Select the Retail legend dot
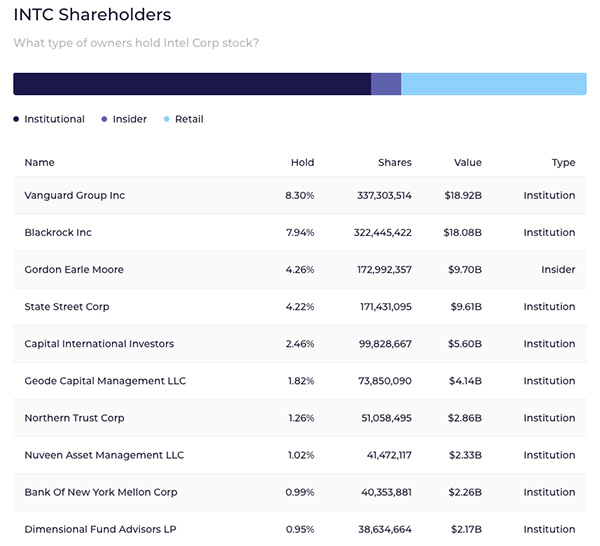600x546 pixels. coord(166,119)
